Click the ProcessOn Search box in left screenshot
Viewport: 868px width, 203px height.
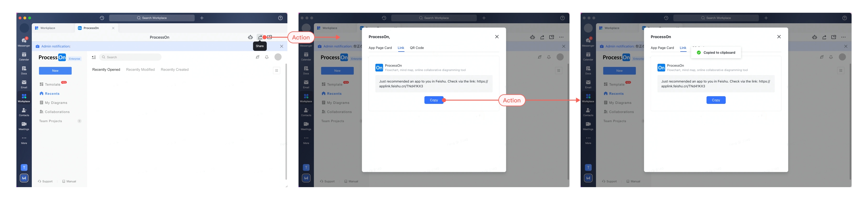[130, 57]
